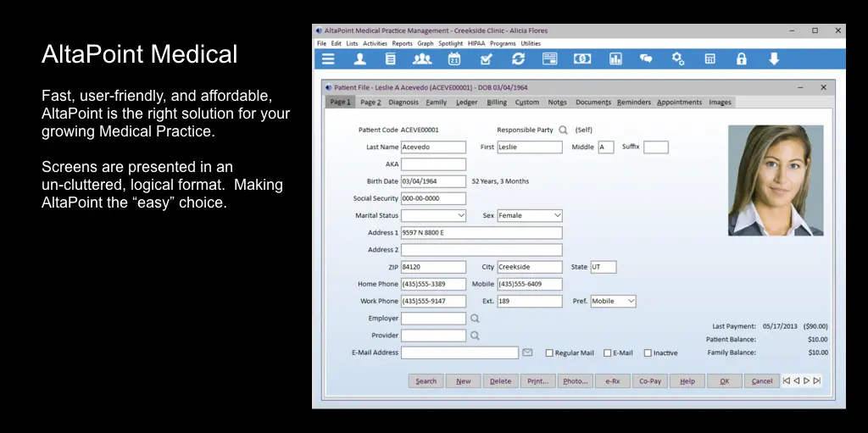This screenshot has width=868, height=433.
Task: Go to previous record arrow
Action: point(797,381)
